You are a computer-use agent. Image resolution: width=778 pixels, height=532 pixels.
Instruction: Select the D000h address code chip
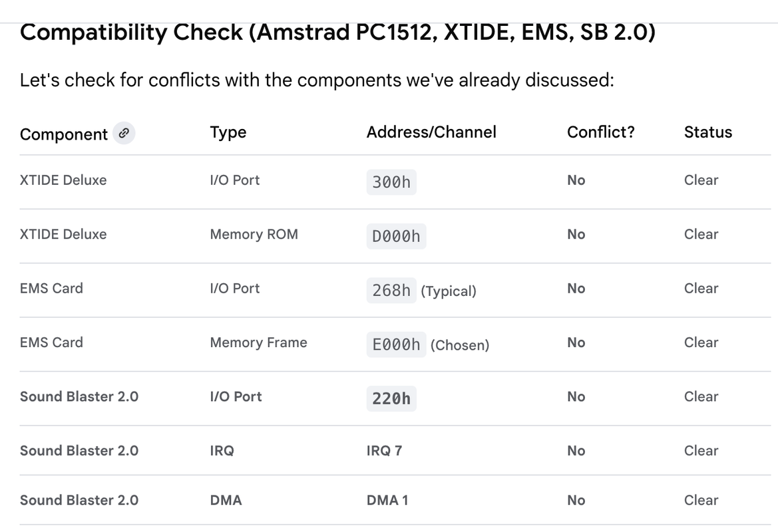tap(396, 236)
